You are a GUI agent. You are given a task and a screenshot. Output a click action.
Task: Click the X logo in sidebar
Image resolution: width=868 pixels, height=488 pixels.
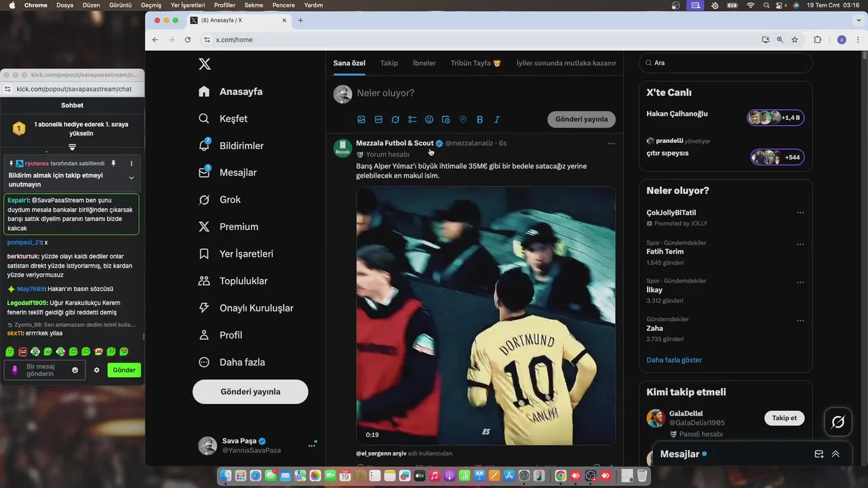coord(204,64)
